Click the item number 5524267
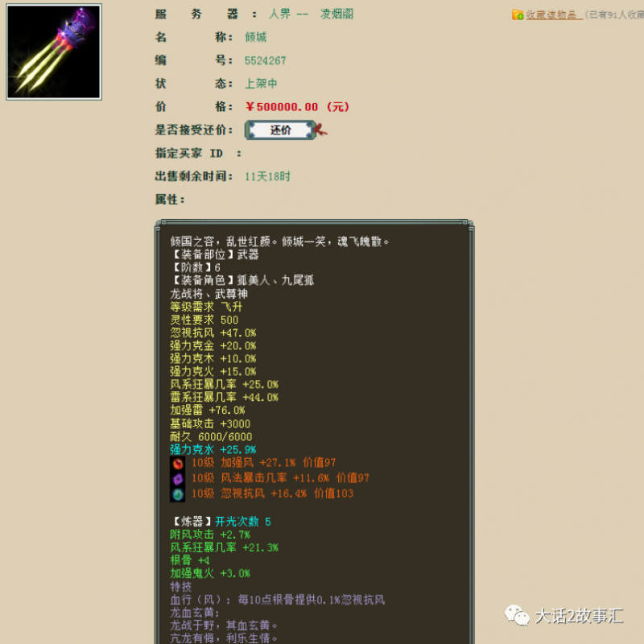Image resolution: width=644 pixels, height=644 pixels. 265,60
